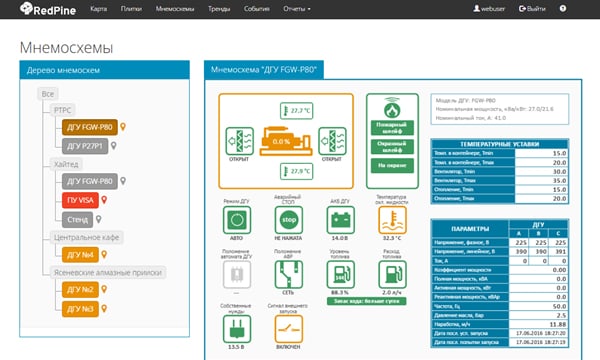Screen dimensions: 600x360
Task: Click the 27.7 °C temperature sensor
Action: (297, 111)
